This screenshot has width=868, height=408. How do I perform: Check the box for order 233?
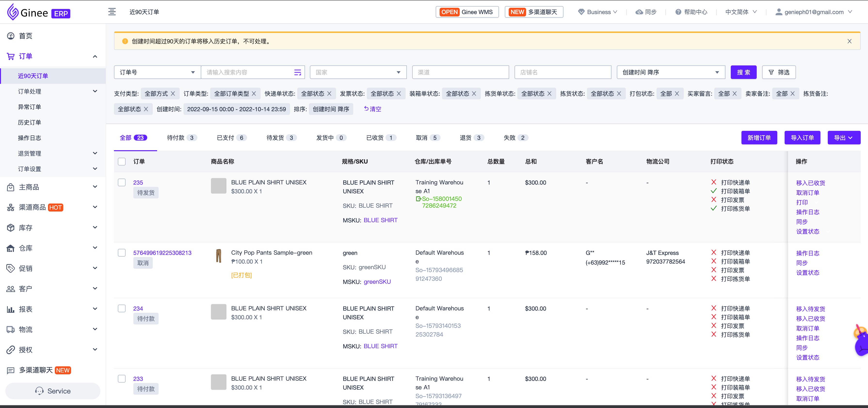(x=122, y=379)
